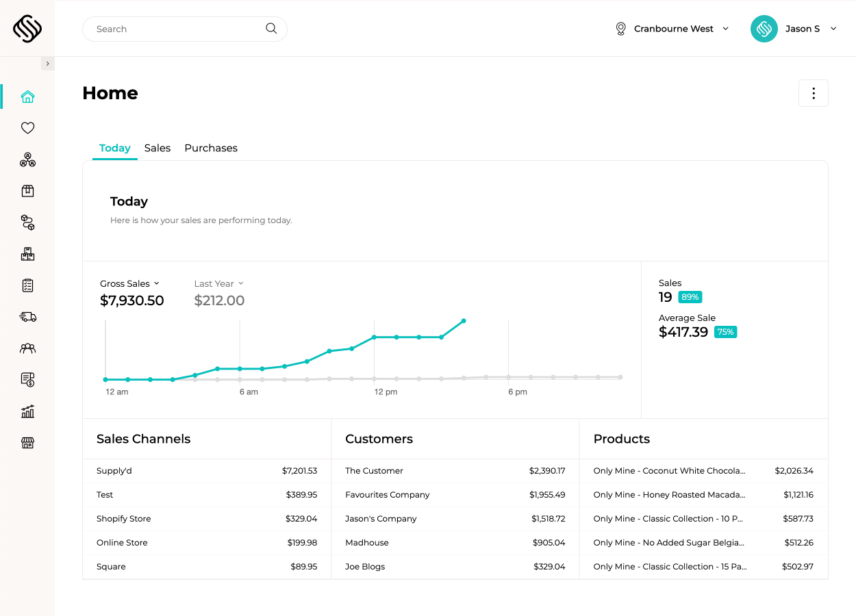
Task: Switch to the Purchases tab
Action: tap(211, 148)
